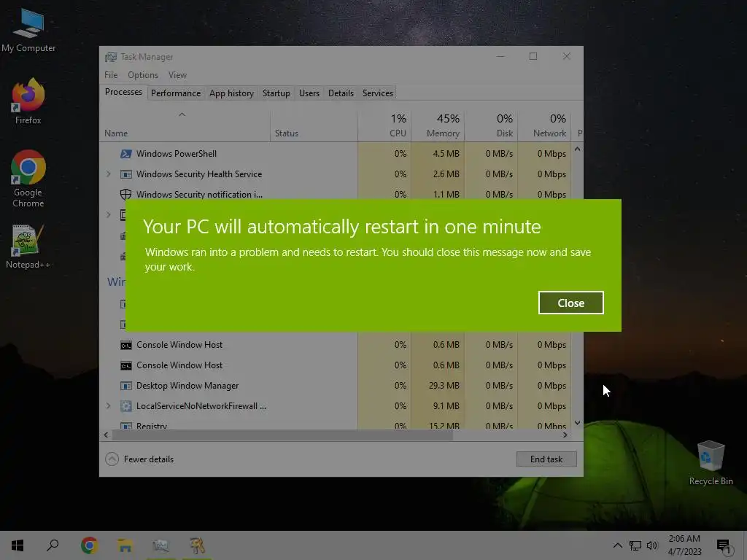Select Desktop Window Manager 29.3 MB memory
This screenshot has height=560, width=747.
click(x=444, y=386)
